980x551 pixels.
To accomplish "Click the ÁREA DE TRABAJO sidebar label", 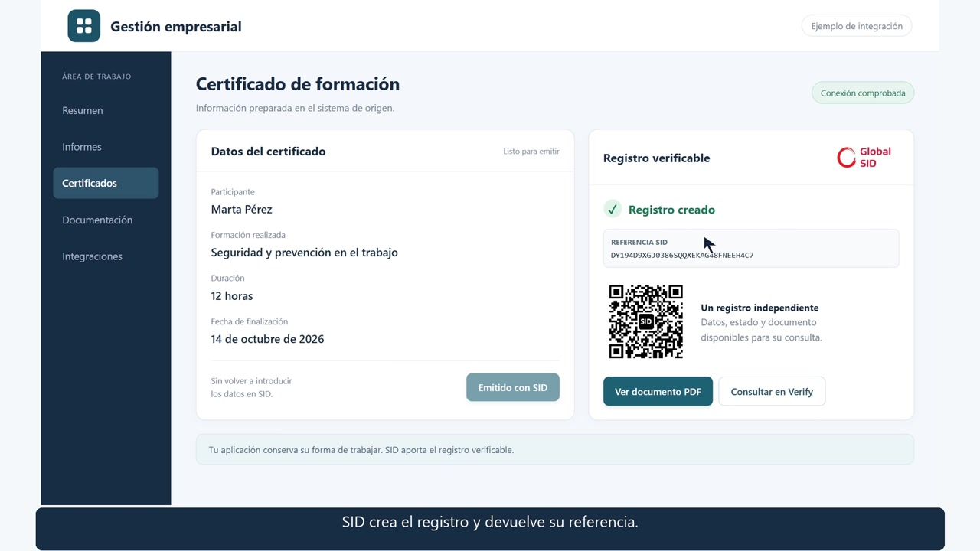I will pyautogui.click(x=96, y=77).
